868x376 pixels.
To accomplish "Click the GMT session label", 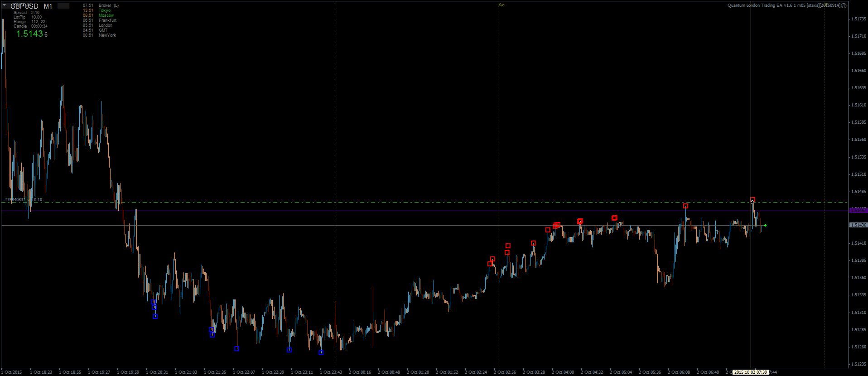I will [103, 30].
